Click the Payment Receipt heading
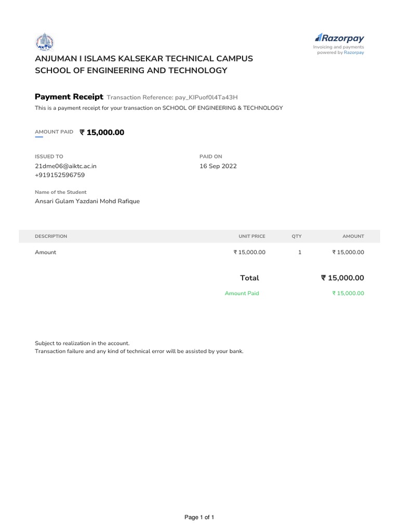This screenshot has width=399, height=532. [69, 97]
